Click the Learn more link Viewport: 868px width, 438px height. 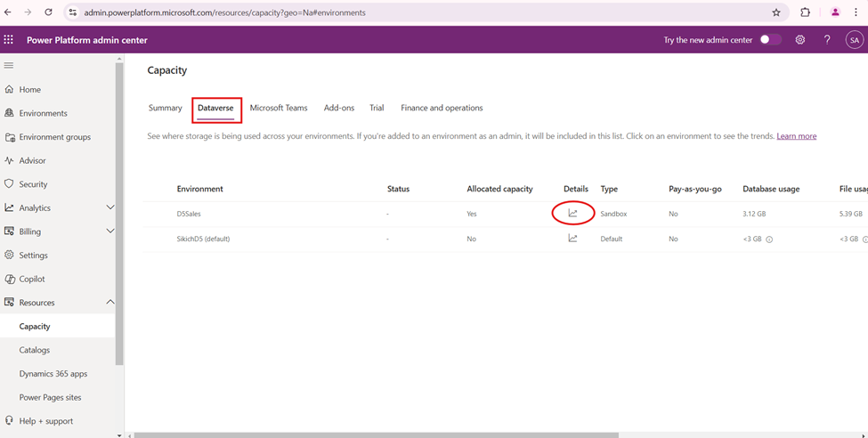[x=796, y=136]
